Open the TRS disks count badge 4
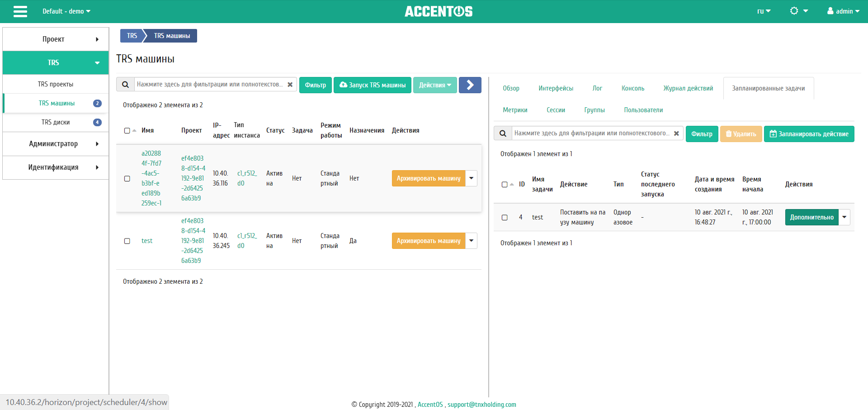 coord(97,122)
